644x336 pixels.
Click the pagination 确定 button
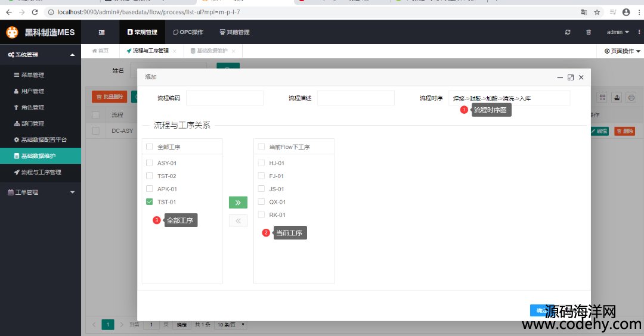point(181,325)
